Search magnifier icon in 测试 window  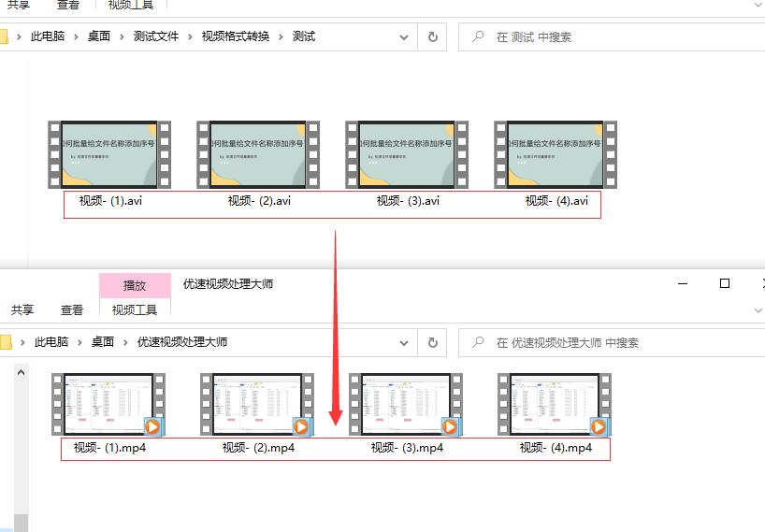click(x=478, y=36)
